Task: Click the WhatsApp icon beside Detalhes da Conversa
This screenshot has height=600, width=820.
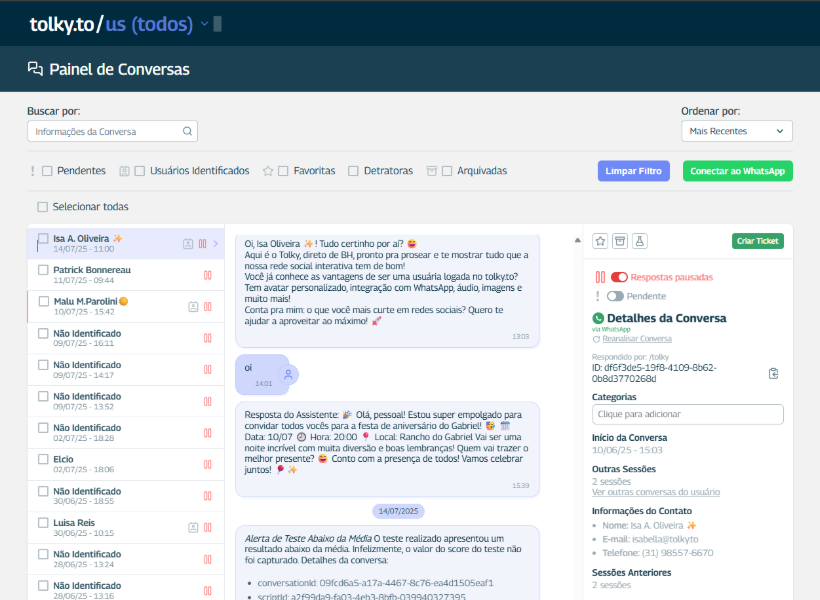Action: tap(597, 318)
